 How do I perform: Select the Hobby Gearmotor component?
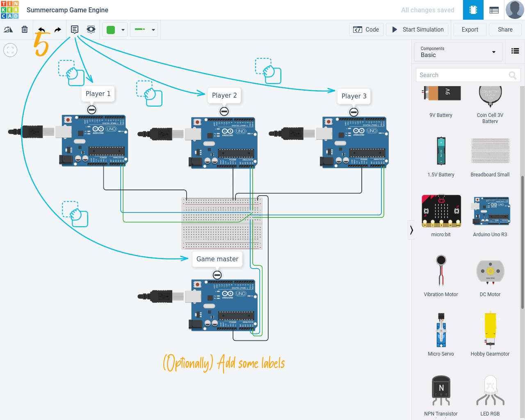coord(490,335)
